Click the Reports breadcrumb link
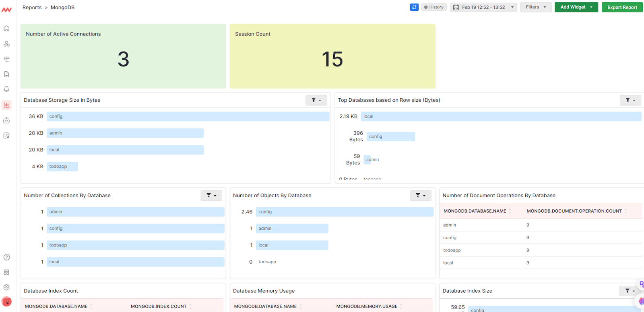Screen dimensions: 644x312 [x=32, y=8]
